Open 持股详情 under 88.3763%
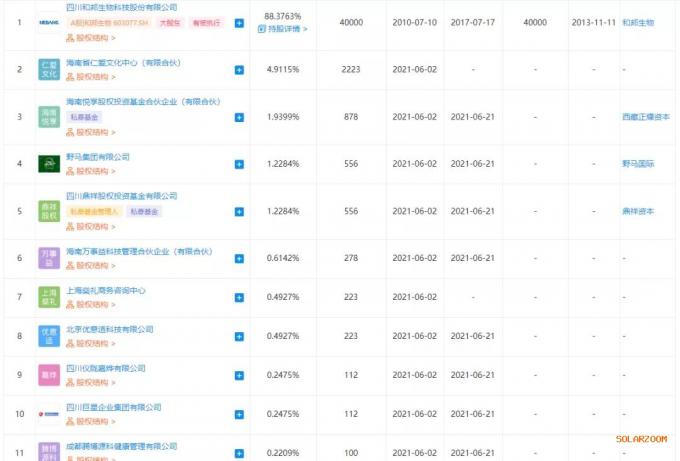The width and height of the screenshot is (680, 461). click(284, 29)
